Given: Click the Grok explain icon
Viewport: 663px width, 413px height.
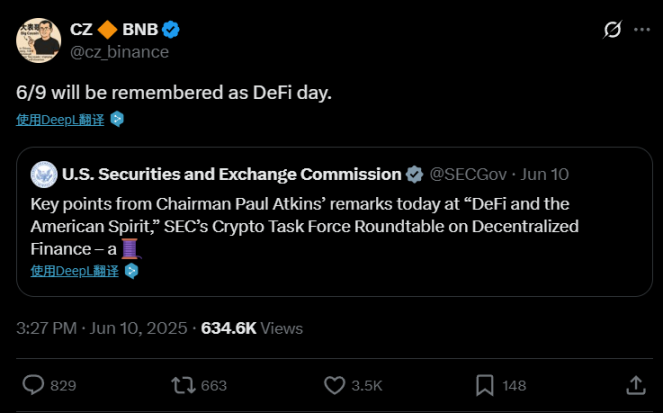Looking at the screenshot, I should coord(613,31).
